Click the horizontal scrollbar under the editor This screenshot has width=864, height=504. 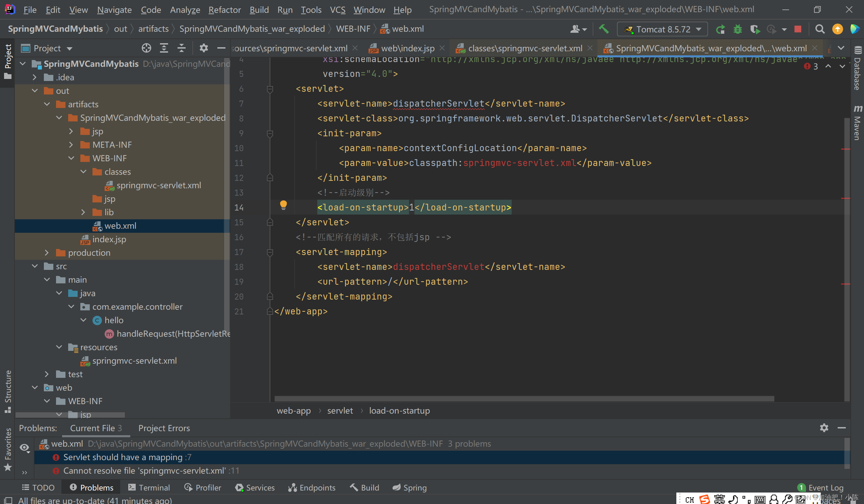(x=524, y=399)
